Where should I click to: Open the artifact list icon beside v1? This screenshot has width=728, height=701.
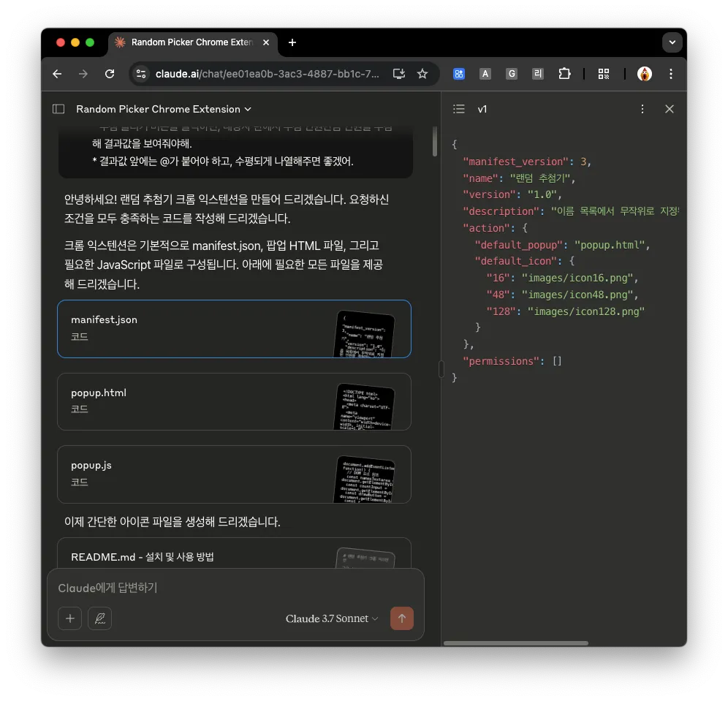[x=459, y=109]
